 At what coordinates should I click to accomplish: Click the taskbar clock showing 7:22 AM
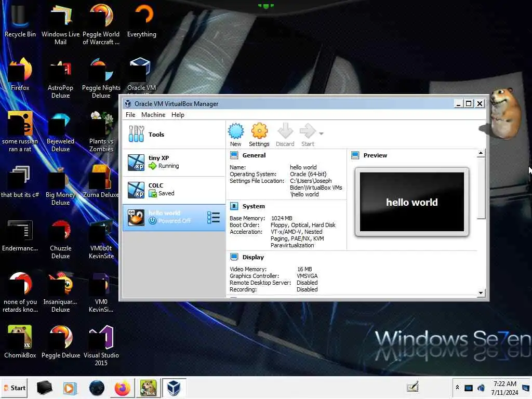[504, 388]
